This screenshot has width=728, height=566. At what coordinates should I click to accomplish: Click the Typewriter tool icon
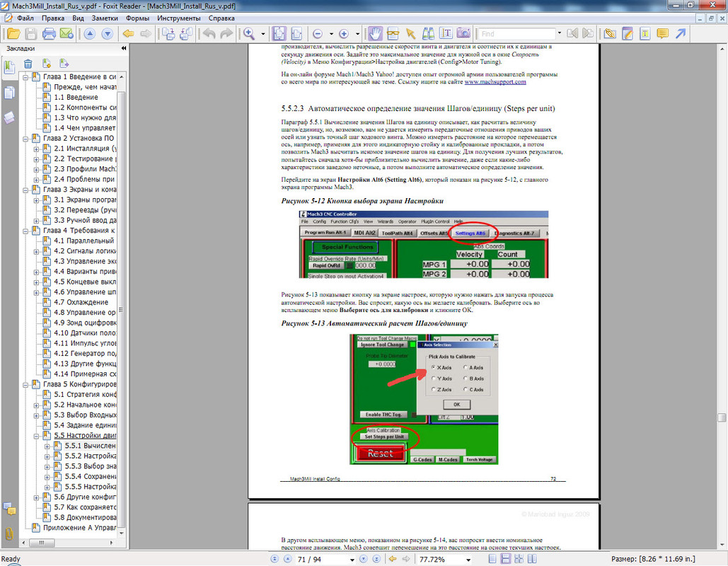[645, 34]
